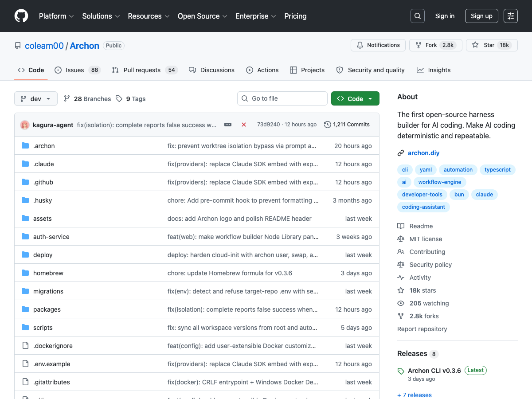This screenshot has height=399, width=532.
Task: Click the MIT license scales icon
Action: 400,239
